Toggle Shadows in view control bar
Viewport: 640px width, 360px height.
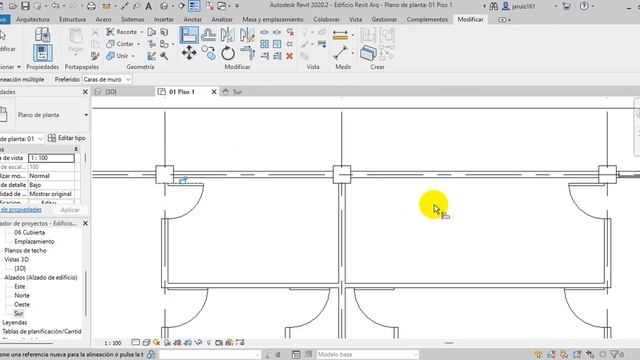[x=167, y=342]
